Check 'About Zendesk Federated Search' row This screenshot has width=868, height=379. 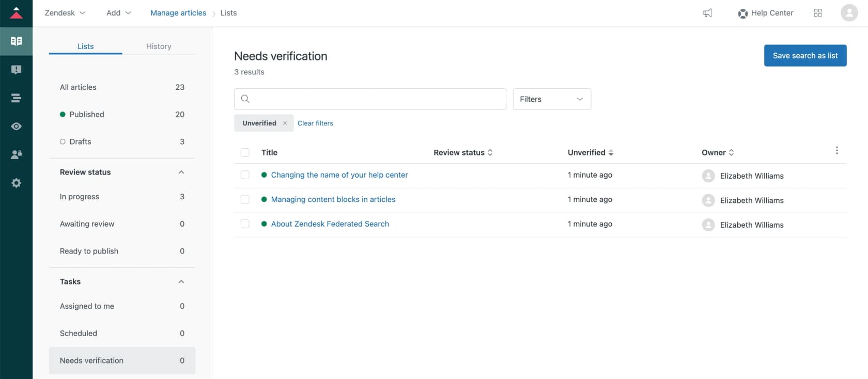[x=245, y=224]
